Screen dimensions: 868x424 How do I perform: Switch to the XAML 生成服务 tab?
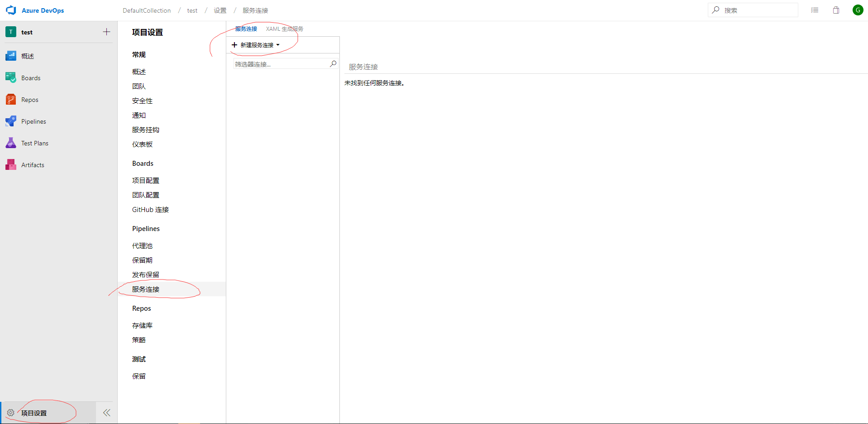pyautogui.click(x=285, y=29)
